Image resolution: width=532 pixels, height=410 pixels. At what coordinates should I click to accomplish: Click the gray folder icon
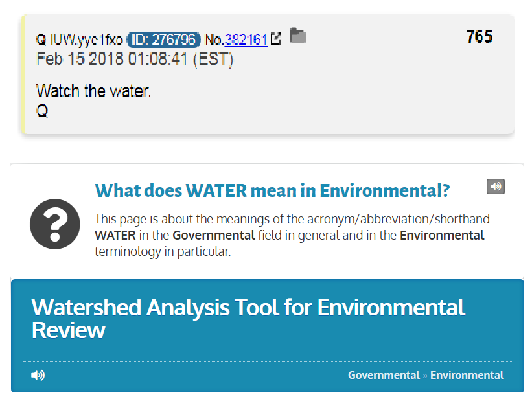point(297,36)
